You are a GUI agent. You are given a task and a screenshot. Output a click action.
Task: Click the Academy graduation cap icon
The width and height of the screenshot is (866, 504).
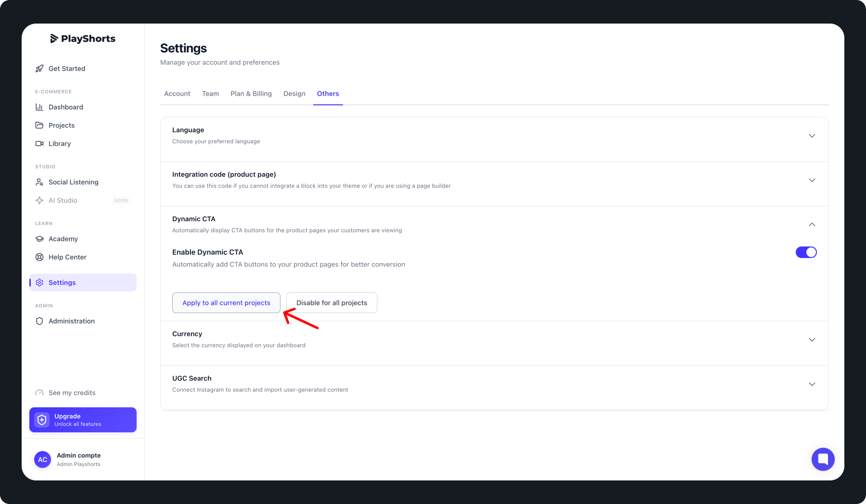(39, 239)
